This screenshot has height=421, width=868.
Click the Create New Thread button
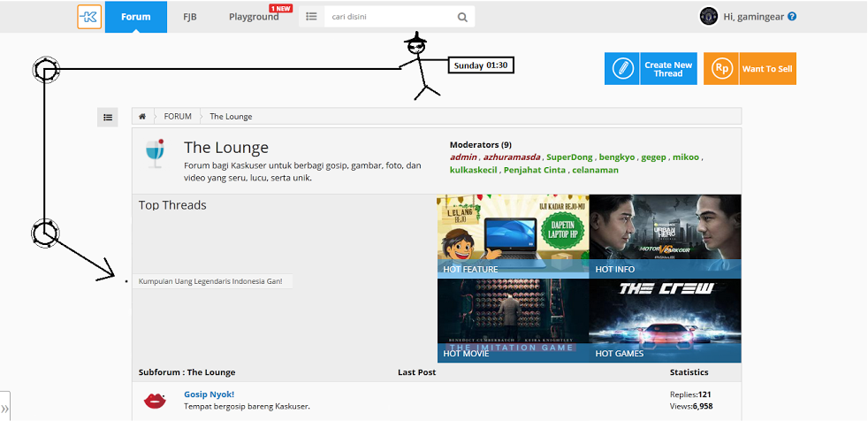[651, 69]
